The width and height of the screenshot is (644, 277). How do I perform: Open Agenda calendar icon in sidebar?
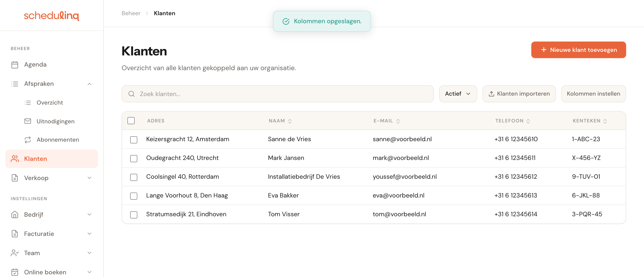click(15, 65)
